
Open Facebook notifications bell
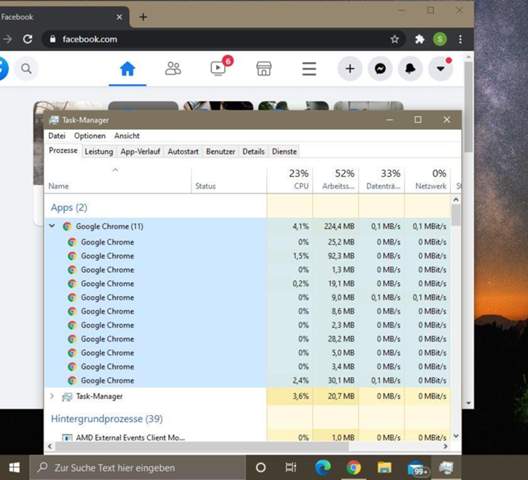click(410, 69)
